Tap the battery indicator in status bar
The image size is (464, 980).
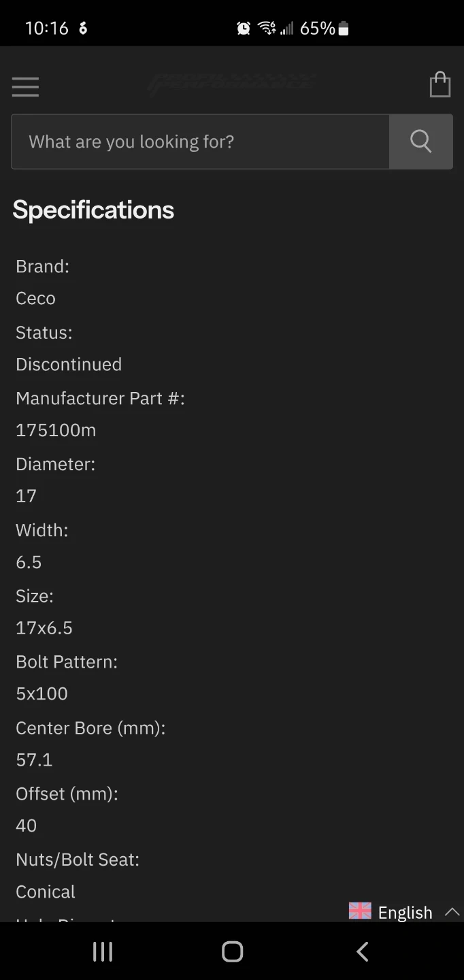(343, 28)
